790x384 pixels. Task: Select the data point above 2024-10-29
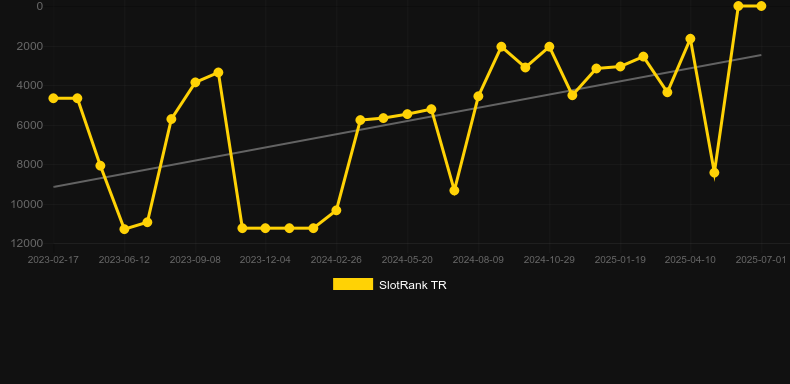tap(549, 47)
